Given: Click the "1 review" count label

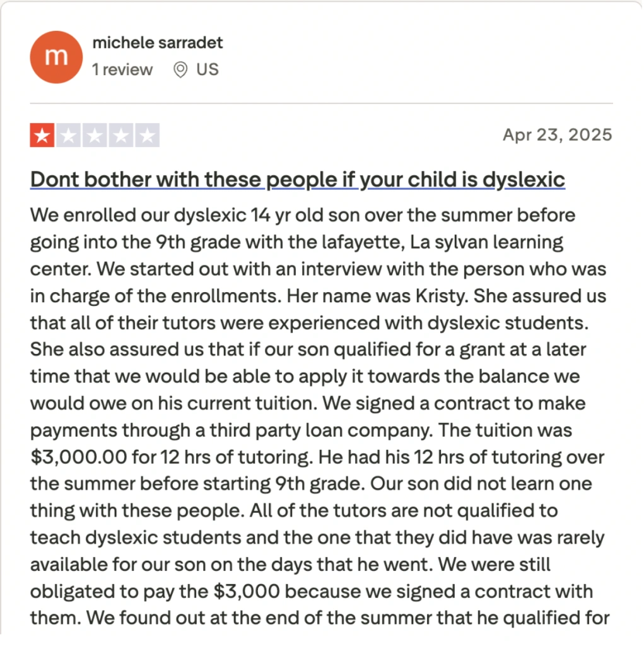Looking at the screenshot, I should click(122, 69).
